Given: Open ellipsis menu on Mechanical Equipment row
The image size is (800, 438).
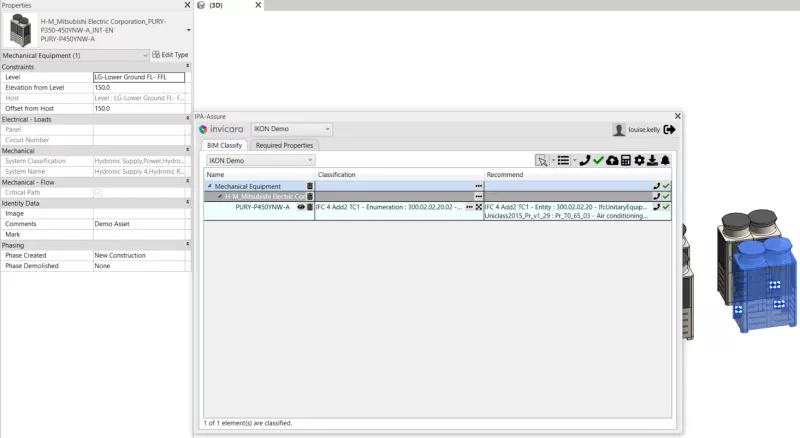Looking at the screenshot, I should (479, 186).
